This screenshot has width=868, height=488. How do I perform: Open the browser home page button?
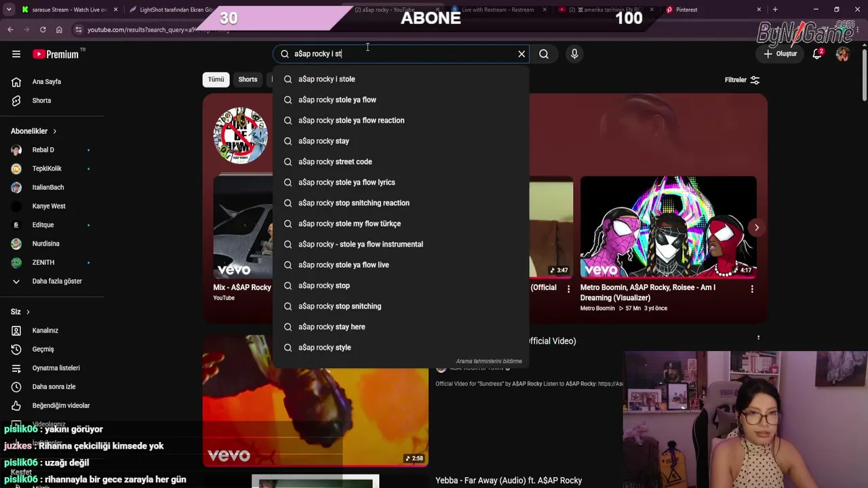point(59,30)
